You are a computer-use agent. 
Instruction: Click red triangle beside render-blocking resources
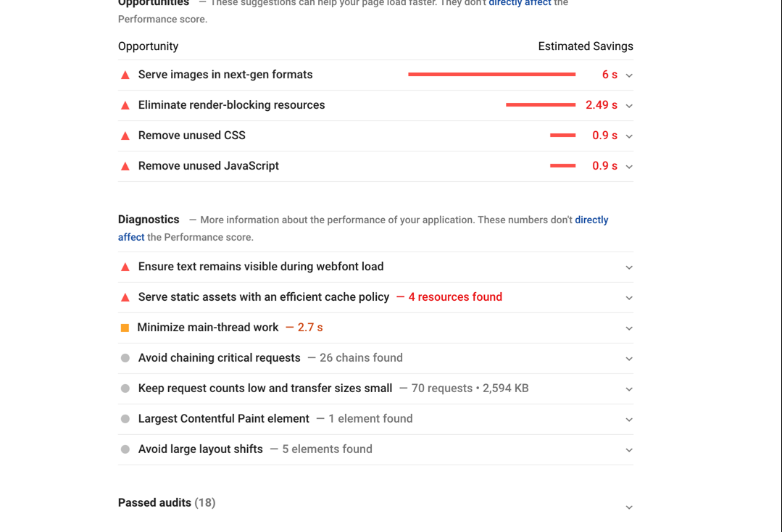[125, 106]
